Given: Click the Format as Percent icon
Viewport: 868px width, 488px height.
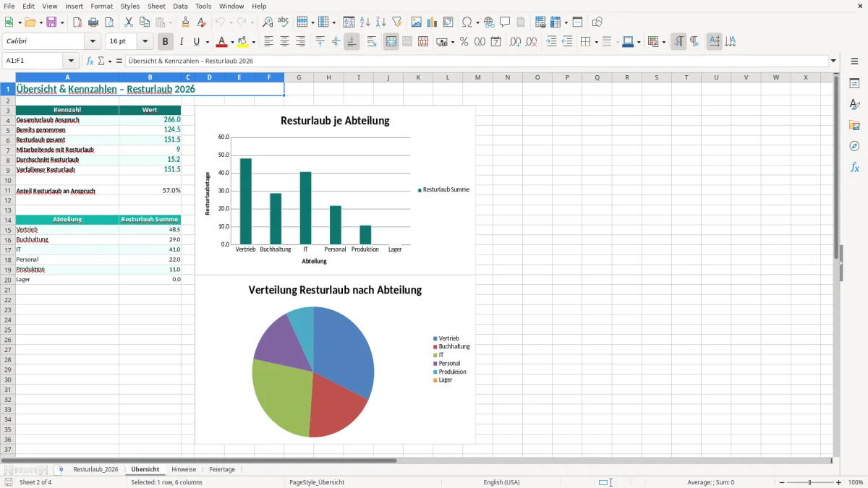Looking at the screenshot, I should [x=464, y=42].
